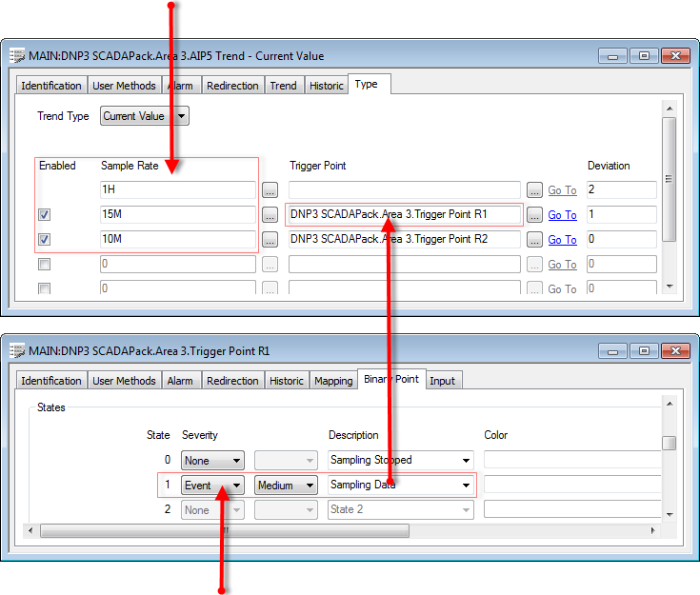700x595 pixels.
Task: Uncheck the Enabled box for 10M row
Action: (44, 240)
